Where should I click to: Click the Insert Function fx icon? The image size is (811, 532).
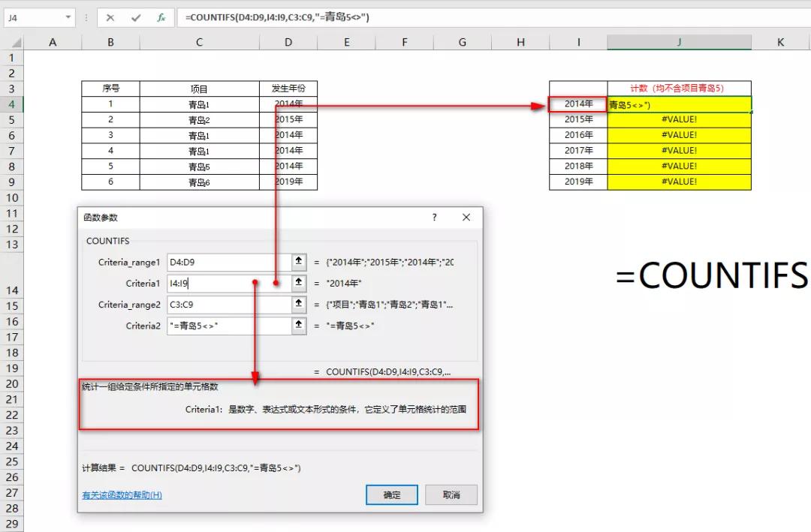[x=160, y=17]
